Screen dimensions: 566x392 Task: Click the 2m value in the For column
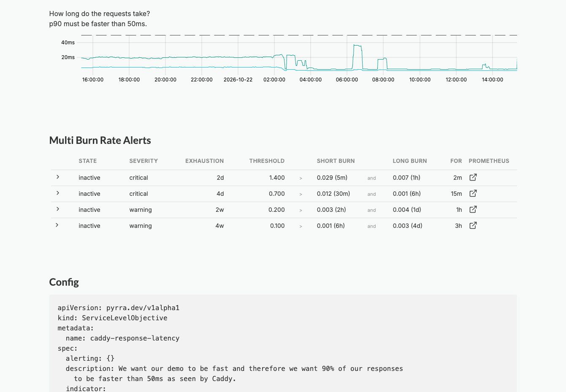pos(458,178)
